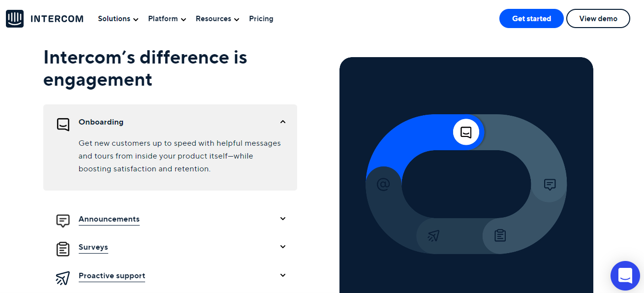
Task: Expand the Surveys section chevron
Action: 283,247
